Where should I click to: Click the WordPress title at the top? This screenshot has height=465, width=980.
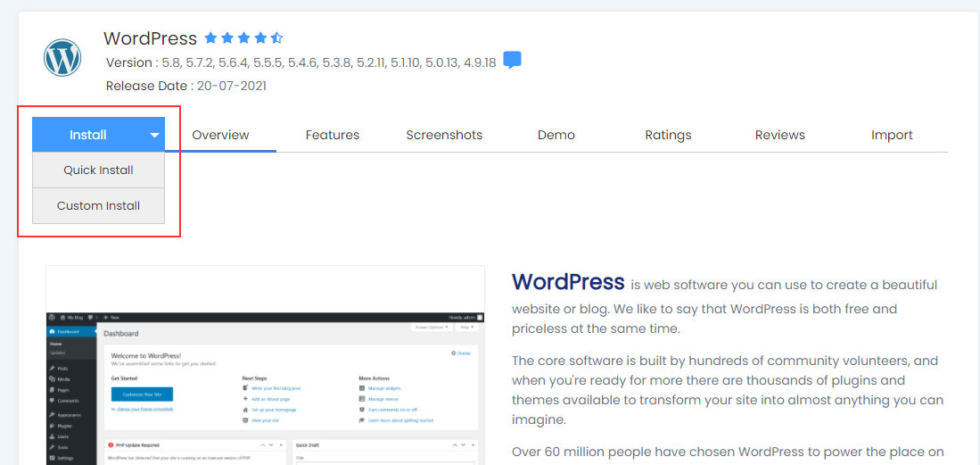(x=150, y=38)
